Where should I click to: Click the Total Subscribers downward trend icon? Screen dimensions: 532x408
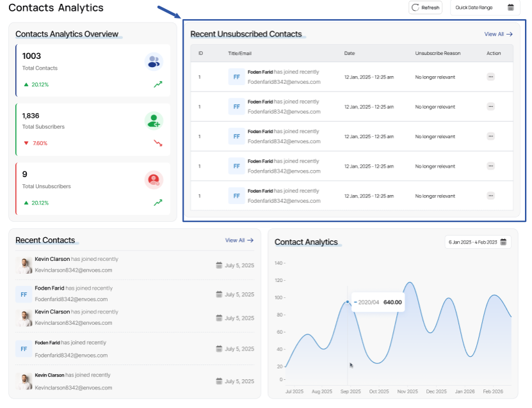point(158,143)
